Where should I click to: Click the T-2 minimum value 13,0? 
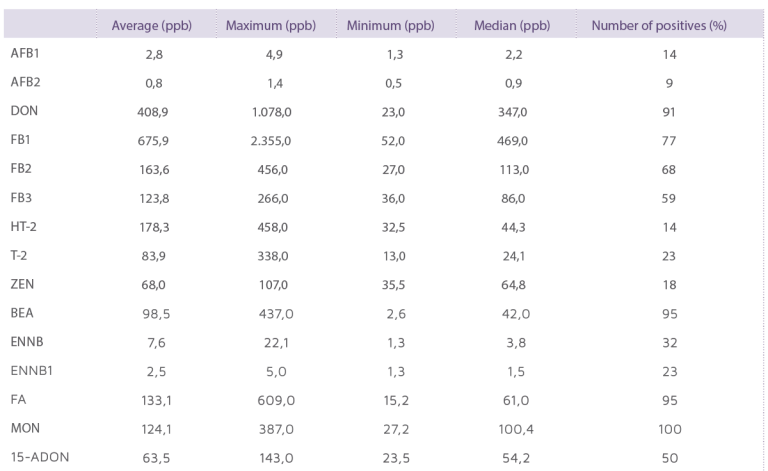394,256
